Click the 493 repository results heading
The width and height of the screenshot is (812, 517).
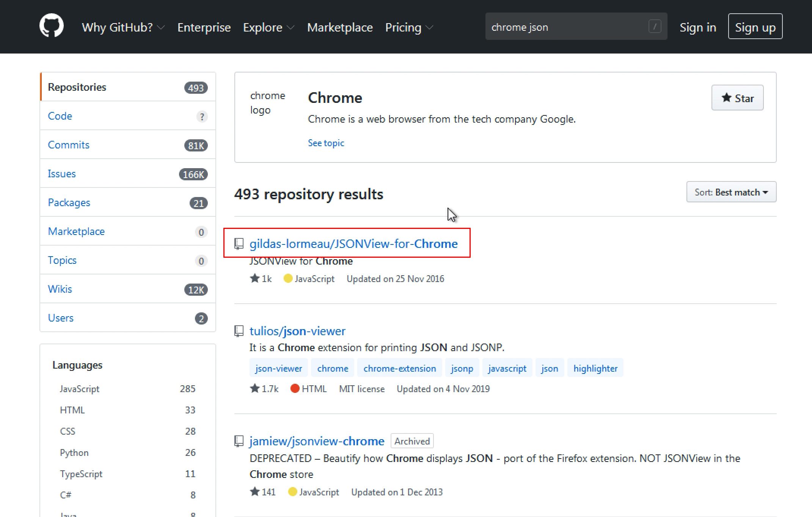coord(309,194)
